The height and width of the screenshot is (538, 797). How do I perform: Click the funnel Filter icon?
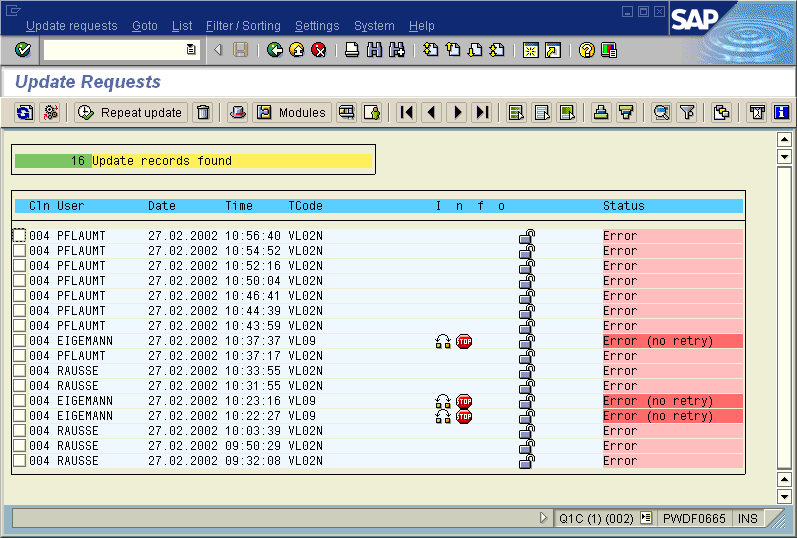[x=687, y=112]
